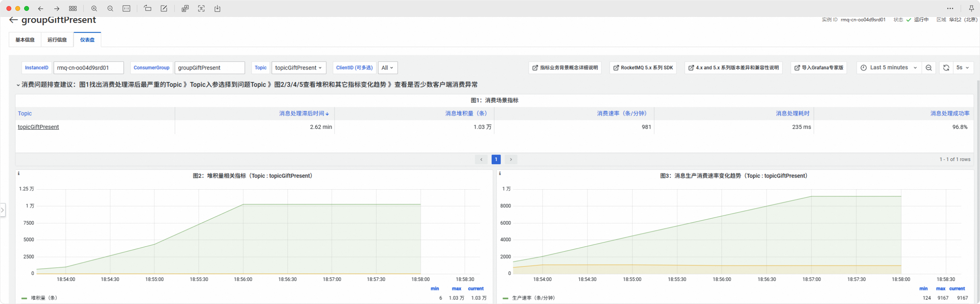Open the three-dot more options menu

coord(950,8)
